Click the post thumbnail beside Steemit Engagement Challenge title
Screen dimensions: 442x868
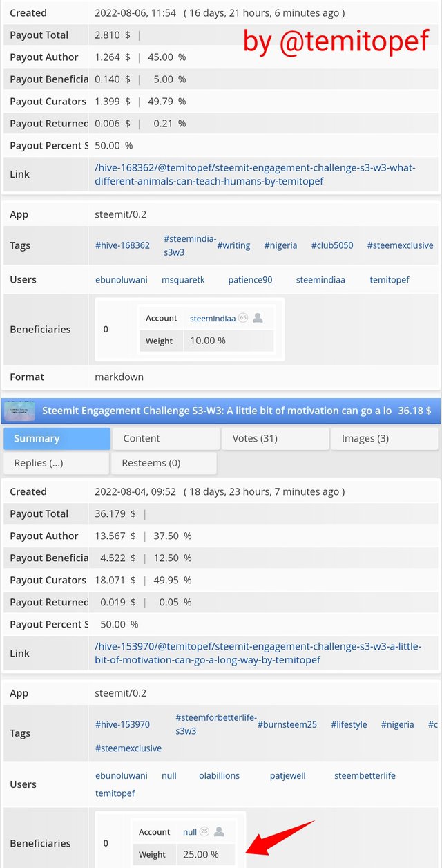tap(19, 410)
